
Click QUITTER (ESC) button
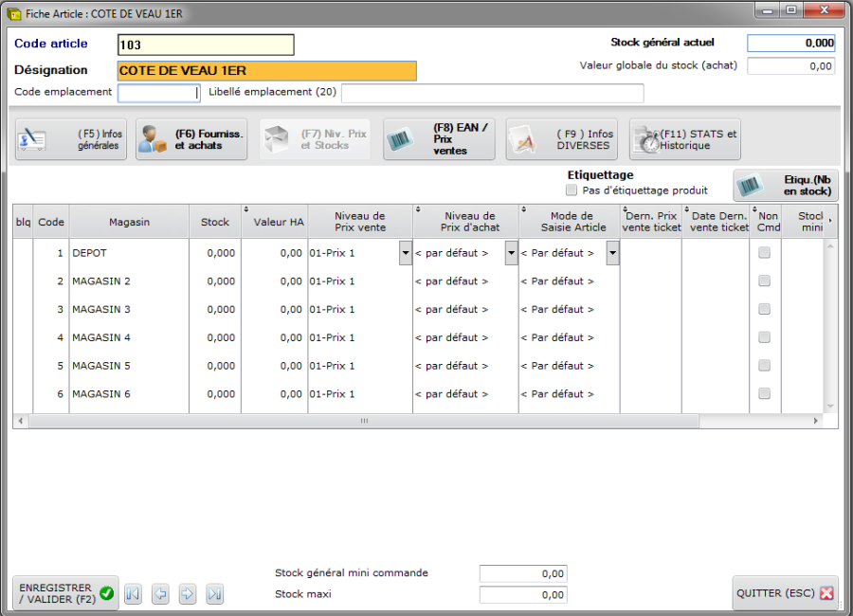(x=785, y=593)
